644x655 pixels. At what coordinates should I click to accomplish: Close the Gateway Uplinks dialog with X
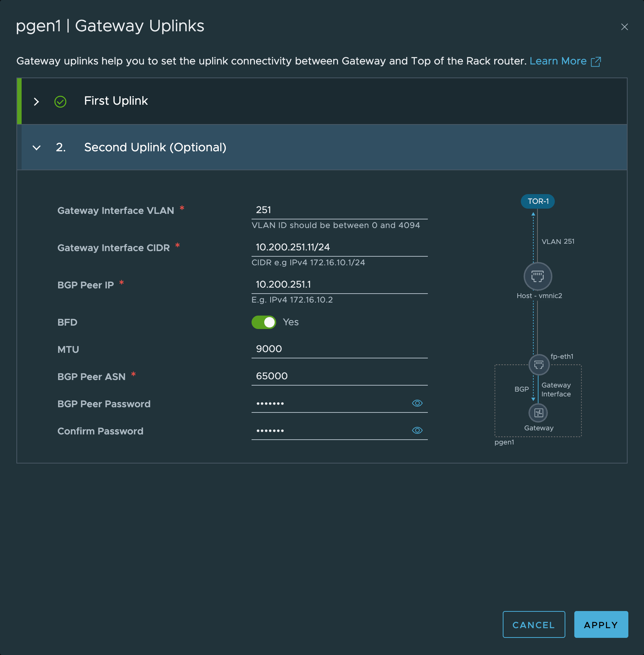click(624, 27)
